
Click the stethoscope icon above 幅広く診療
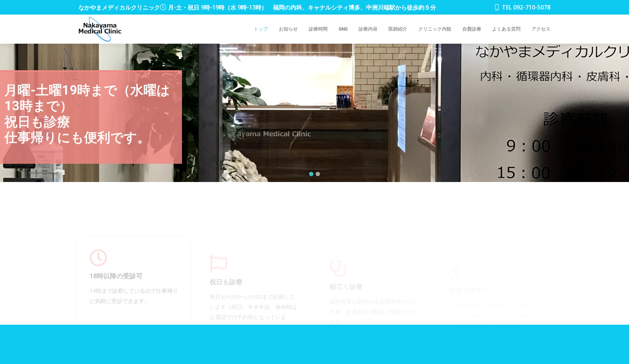(x=338, y=268)
